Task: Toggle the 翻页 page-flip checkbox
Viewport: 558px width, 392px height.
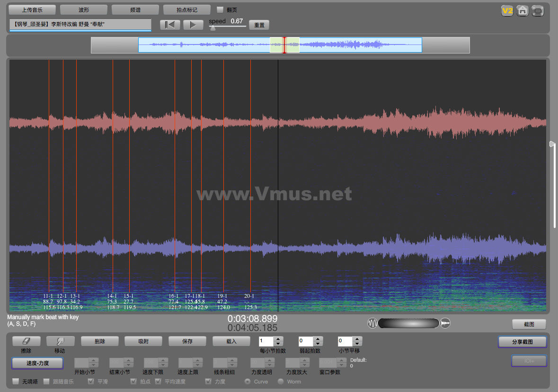Action: (x=220, y=9)
